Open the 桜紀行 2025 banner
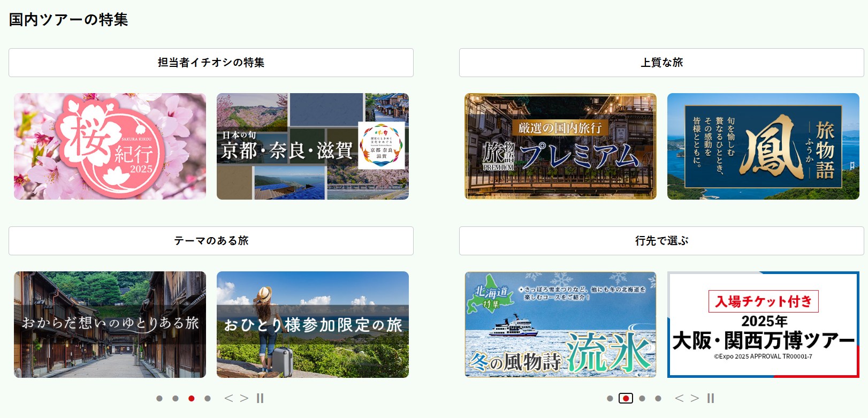The image size is (868, 418). pyautogui.click(x=110, y=146)
